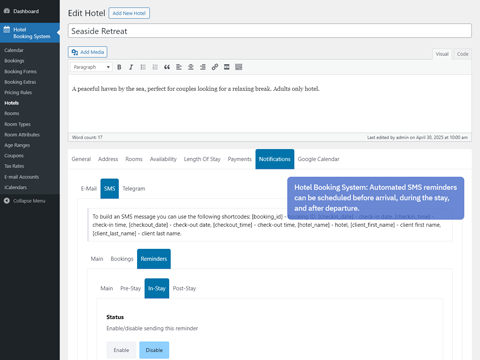This screenshot has width=480, height=360.
Task: Align text center in editor
Action: pyautogui.click(x=191, y=67)
